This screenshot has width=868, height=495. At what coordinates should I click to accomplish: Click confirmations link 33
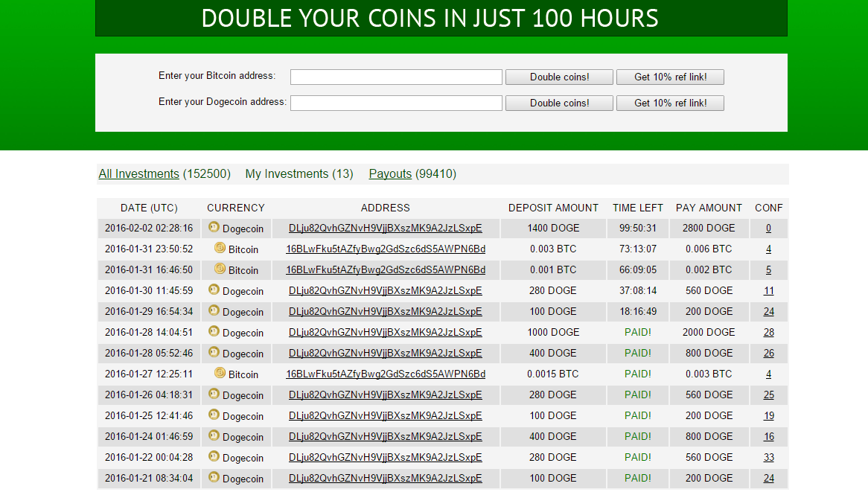[768, 457]
